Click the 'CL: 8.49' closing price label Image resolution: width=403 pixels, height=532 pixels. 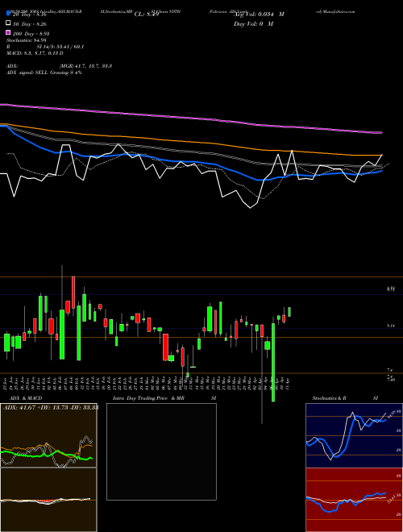[146, 15]
